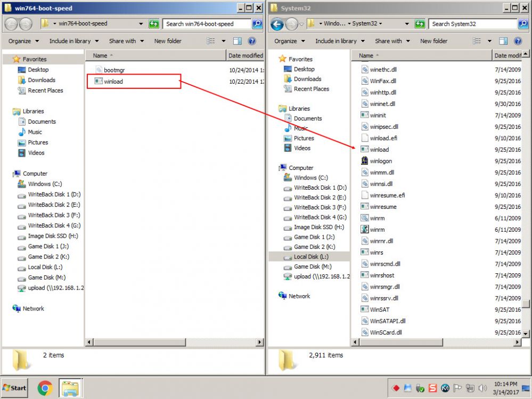532x399 pixels.
Task: Open Help in System32 window
Action: [x=518, y=41]
